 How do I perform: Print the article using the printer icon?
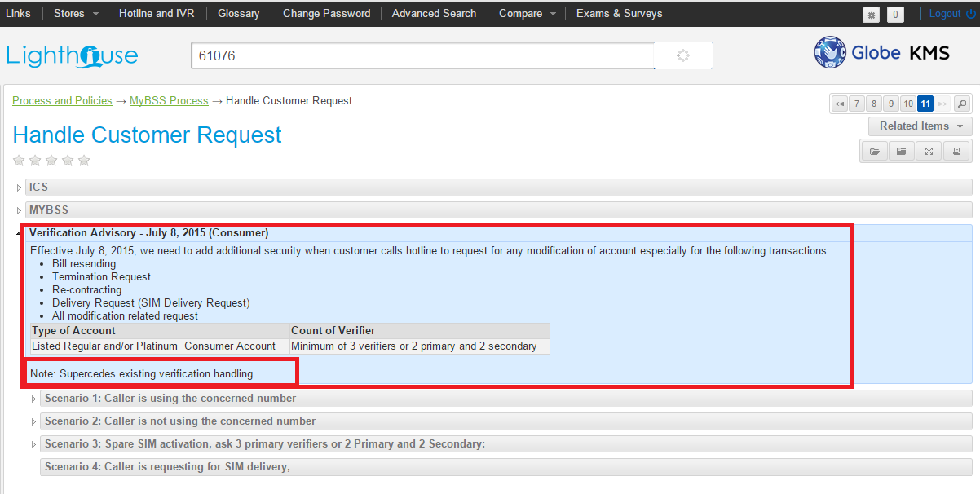pos(956,152)
